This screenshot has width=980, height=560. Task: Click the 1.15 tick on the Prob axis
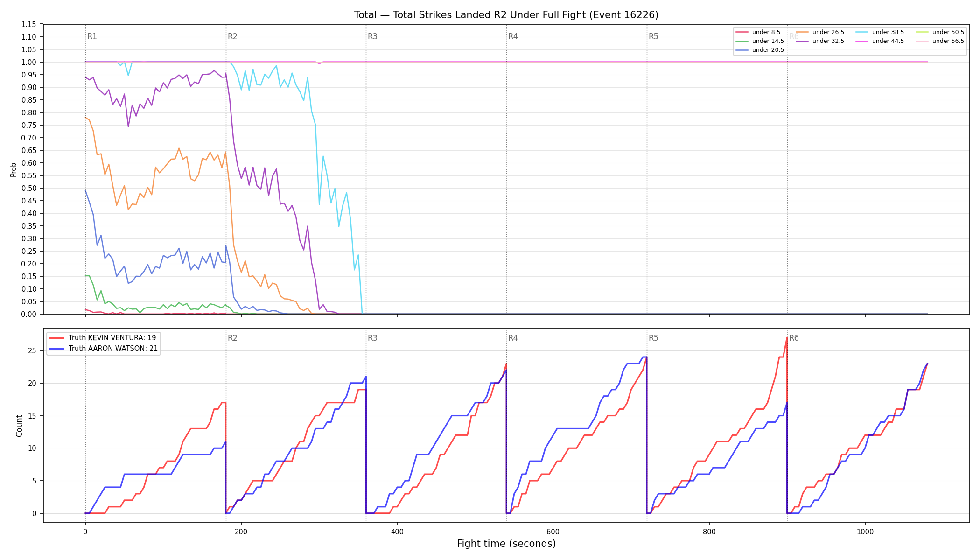[x=29, y=25]
